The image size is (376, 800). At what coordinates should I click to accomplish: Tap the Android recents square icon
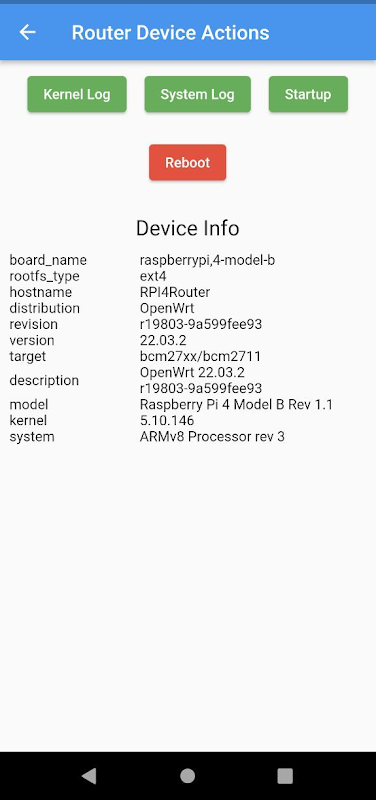click(x=285, y=776)
